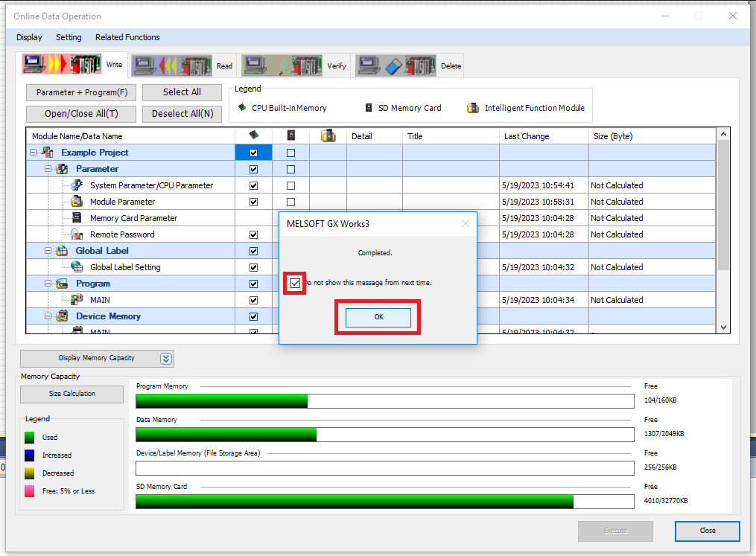756x556 pixels.
Task: Click the Write PC-to-PLC icon
Action: (63, 65)
